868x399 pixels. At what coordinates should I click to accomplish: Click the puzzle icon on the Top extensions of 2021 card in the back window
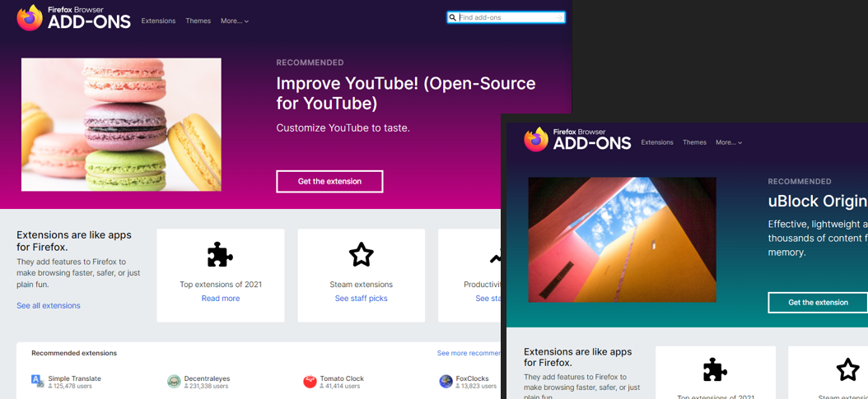pyautogui.click(x=221, y=255)
